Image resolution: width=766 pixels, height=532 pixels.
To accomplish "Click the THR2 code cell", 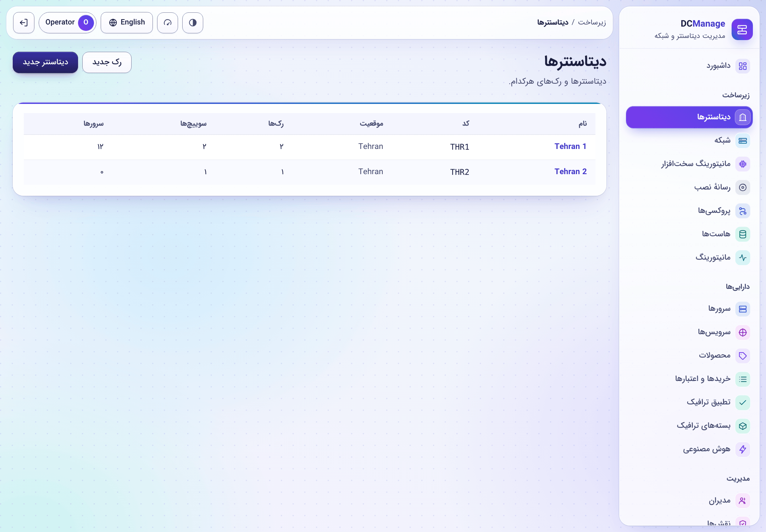I will tap(460, 172).
